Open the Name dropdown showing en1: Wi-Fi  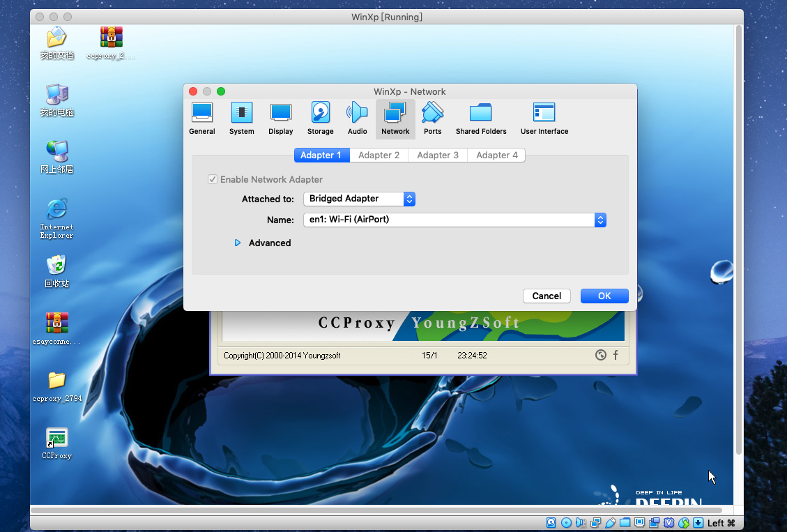pos(454,220)
